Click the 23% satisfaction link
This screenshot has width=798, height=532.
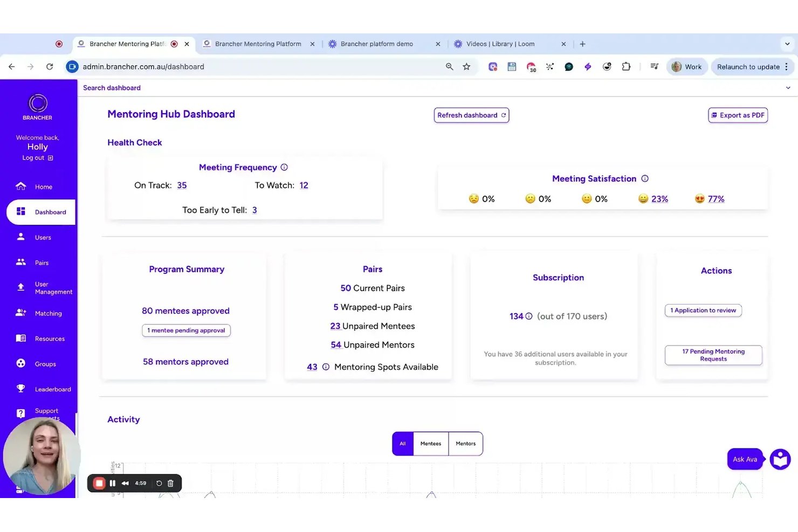[x=659, y=199]
